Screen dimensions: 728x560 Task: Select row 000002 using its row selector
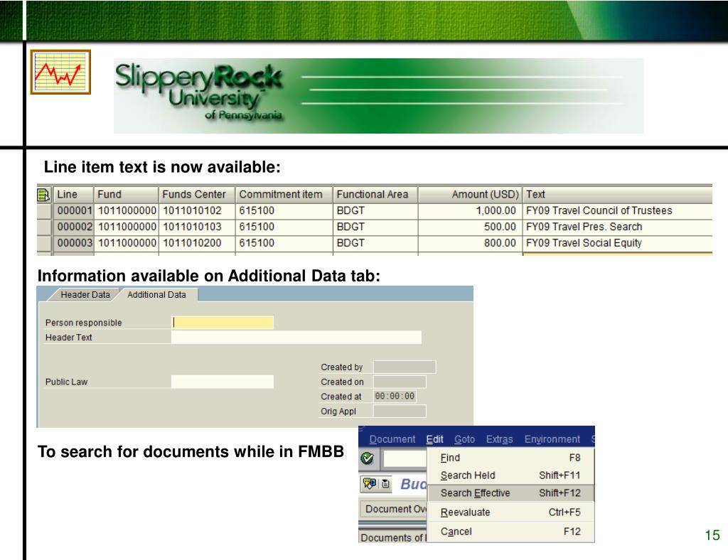point(45,227)
